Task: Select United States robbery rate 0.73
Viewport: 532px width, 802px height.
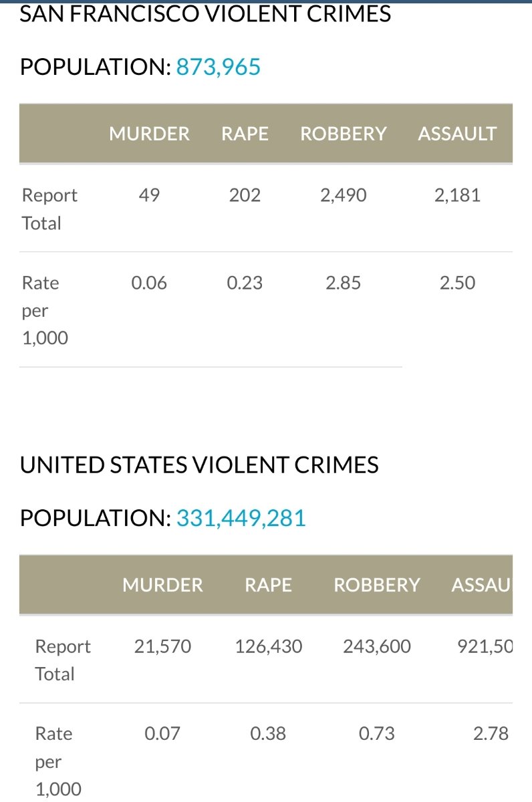Action: point(377,733)
